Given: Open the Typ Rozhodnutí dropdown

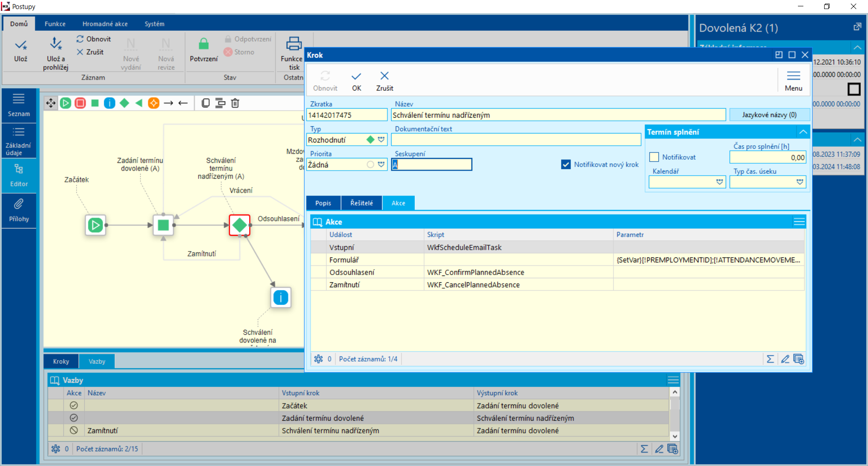Looking at the screenshot, I should point(381,140).
